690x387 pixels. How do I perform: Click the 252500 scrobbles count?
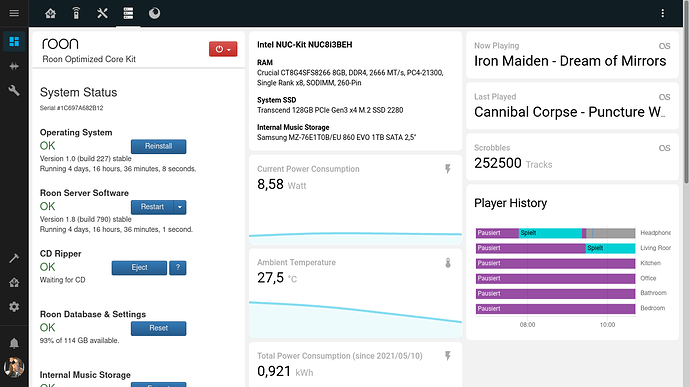pos(498,163)
